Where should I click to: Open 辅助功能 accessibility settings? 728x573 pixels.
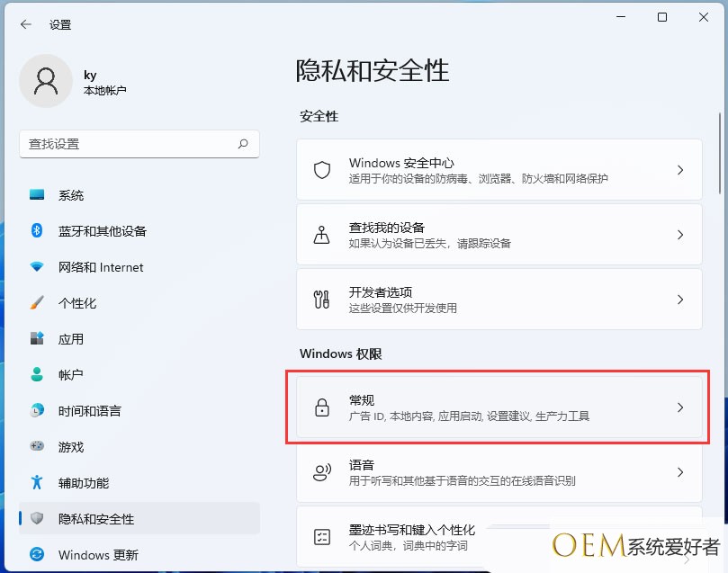[x=83, y=483]
